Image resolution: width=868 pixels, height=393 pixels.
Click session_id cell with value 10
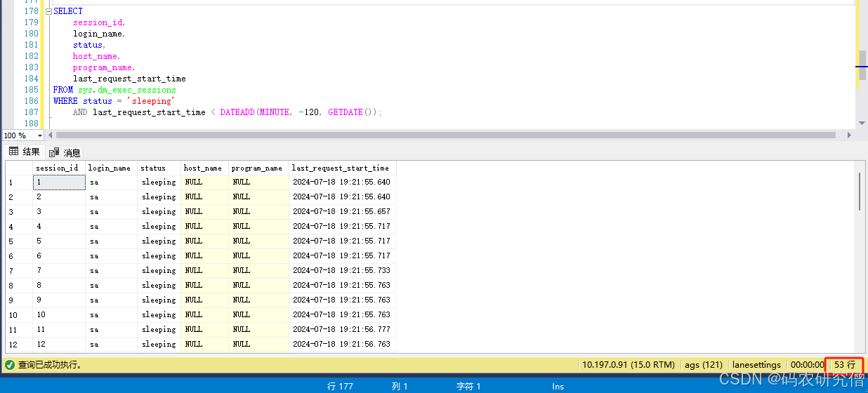click(x=59, y=315)
